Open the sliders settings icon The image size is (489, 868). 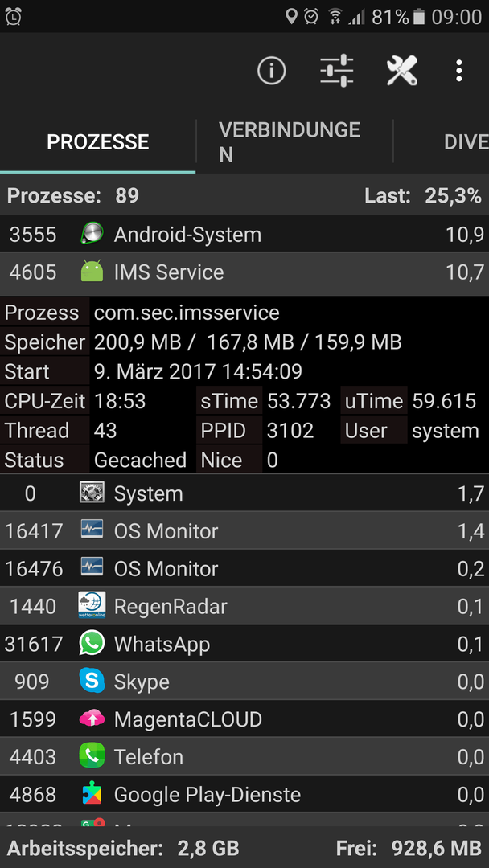pos(337,71)
